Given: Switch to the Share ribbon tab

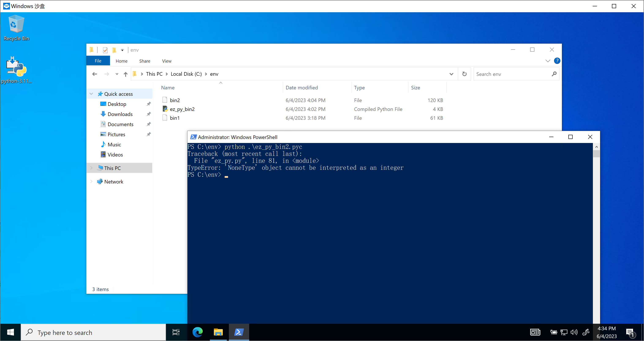Looking at the screenshot, I should coord(145,61).
